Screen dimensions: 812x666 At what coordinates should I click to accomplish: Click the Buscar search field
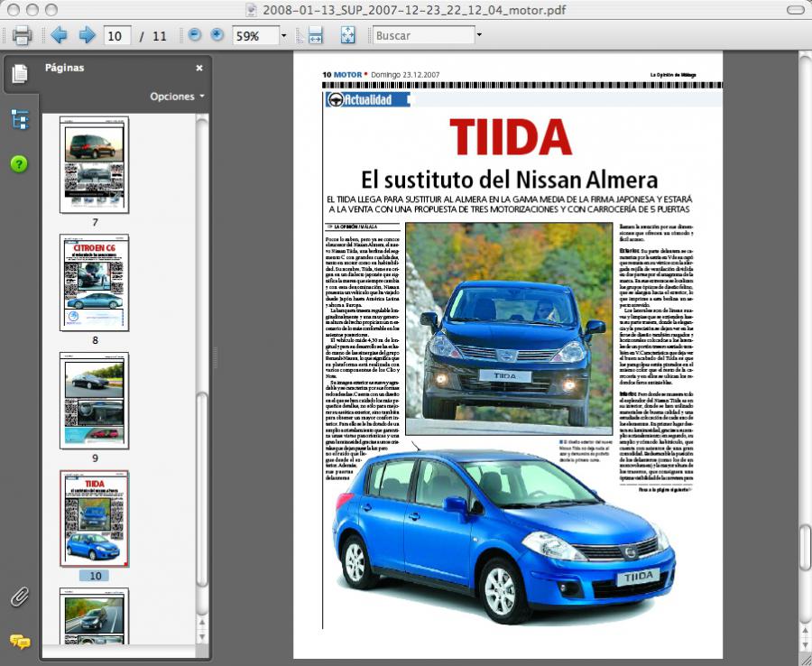[x=424, y=36]
